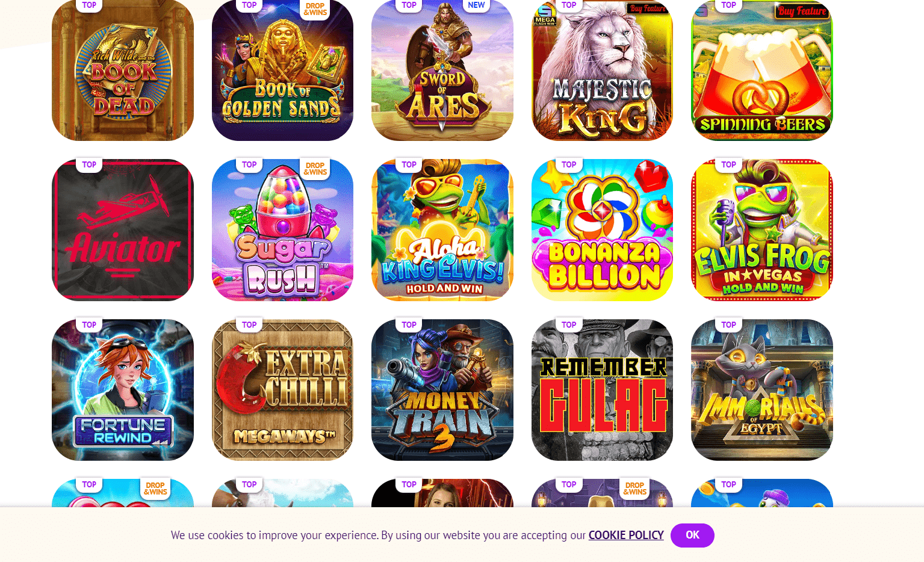Launch Elvis Frog in Vegas
The image size is (924, 562).
762,230
